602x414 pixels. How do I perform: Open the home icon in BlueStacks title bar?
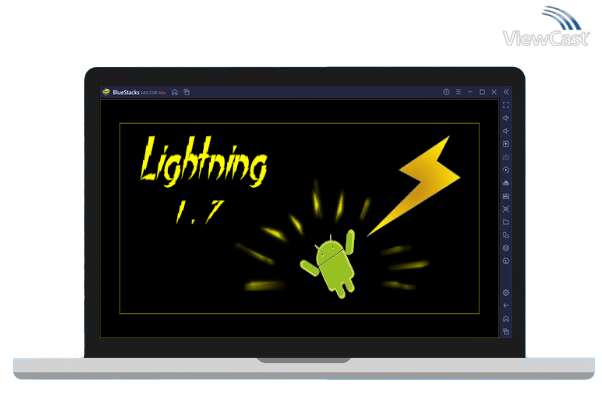175,92
